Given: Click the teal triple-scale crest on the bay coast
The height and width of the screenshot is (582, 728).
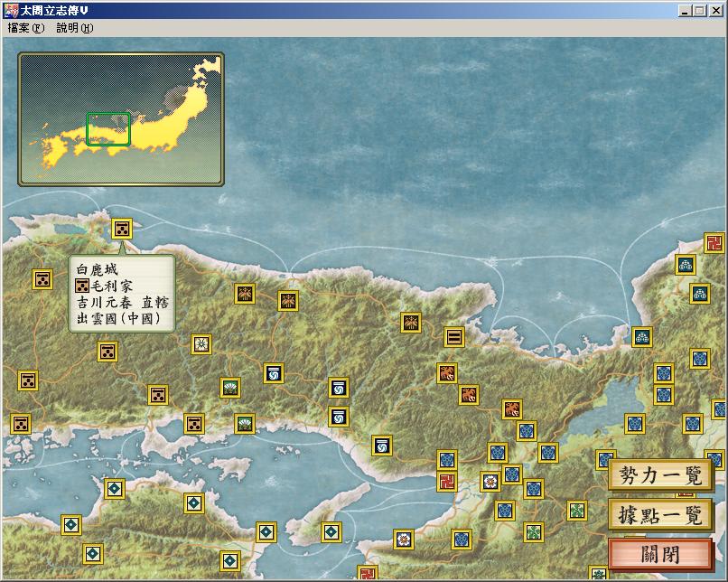Looking at the screenshot, I should coord(642,337).
